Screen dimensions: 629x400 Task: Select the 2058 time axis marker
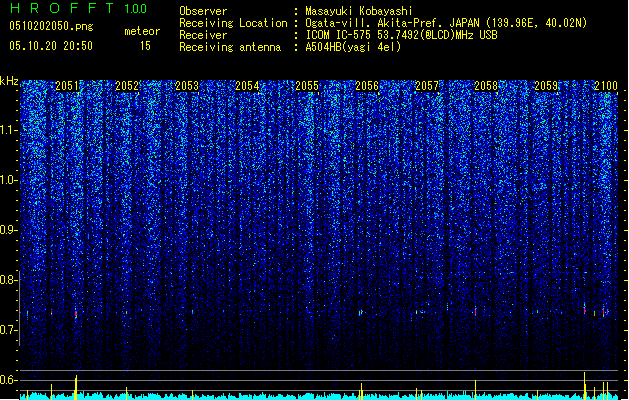[486, 85]
